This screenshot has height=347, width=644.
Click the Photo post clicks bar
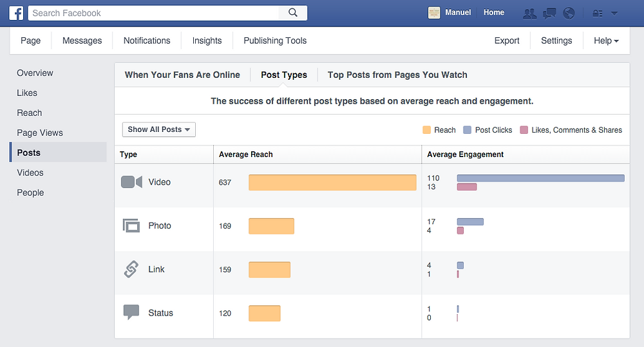coord(470,221)
